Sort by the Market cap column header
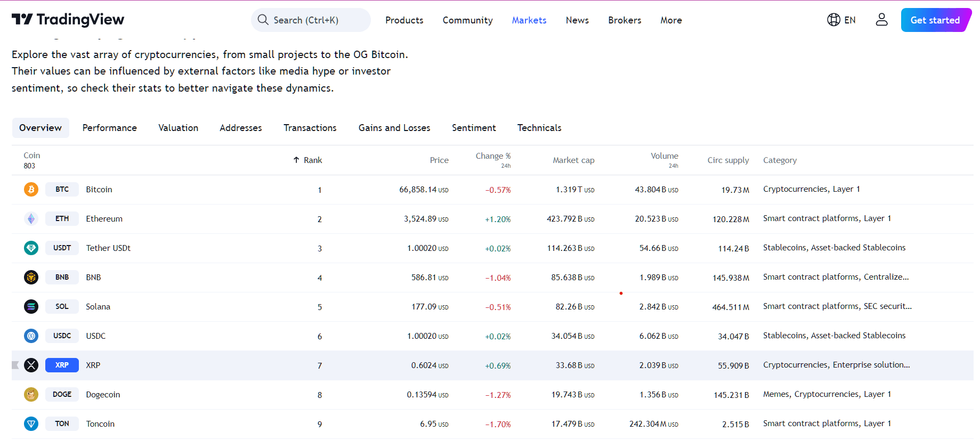The width and height of the screenshot is (980, 440). tap(573, 160)
